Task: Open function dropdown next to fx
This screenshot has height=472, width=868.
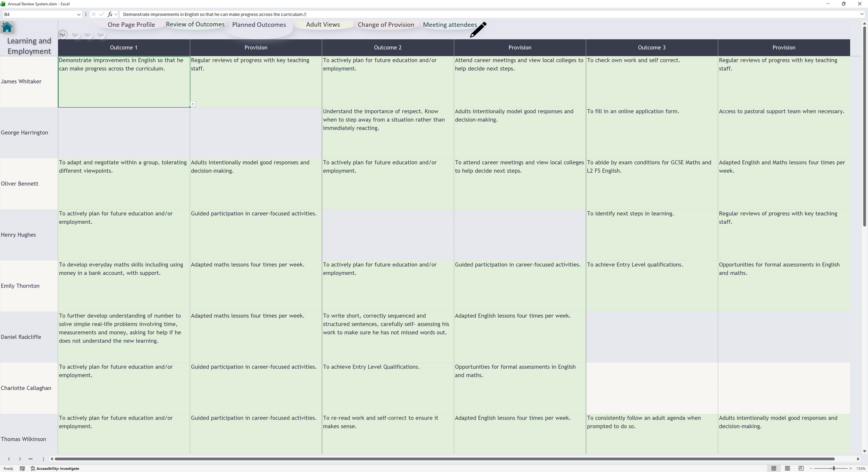Action: click(116, 14)
